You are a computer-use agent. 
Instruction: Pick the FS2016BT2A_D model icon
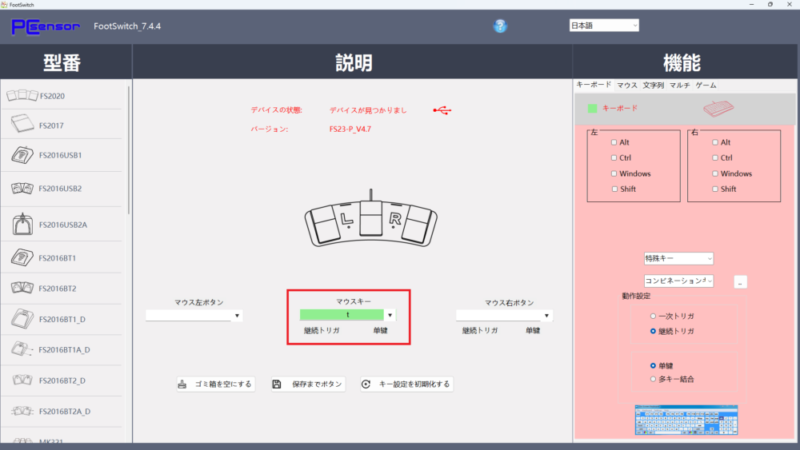tap(22, 411)
